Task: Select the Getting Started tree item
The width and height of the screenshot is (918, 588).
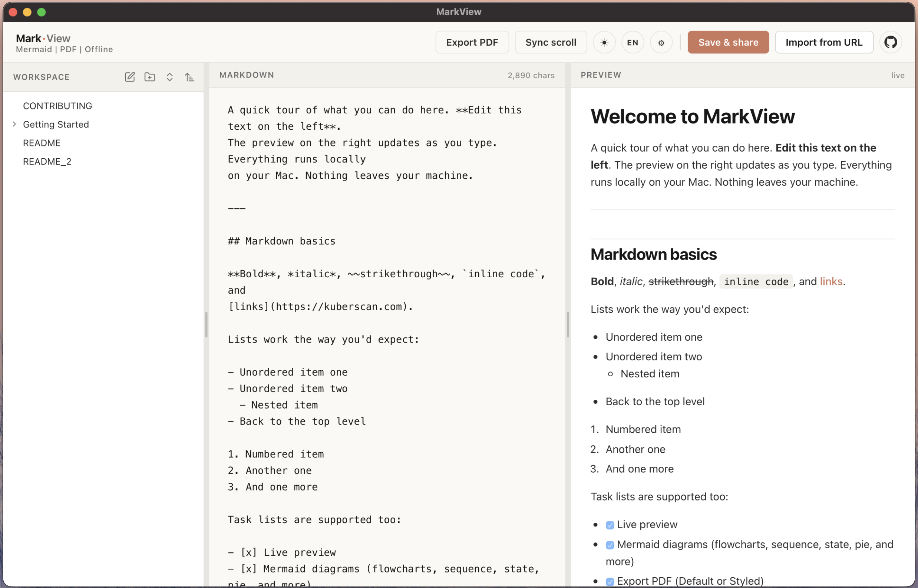Action: [x=56, y=125]
